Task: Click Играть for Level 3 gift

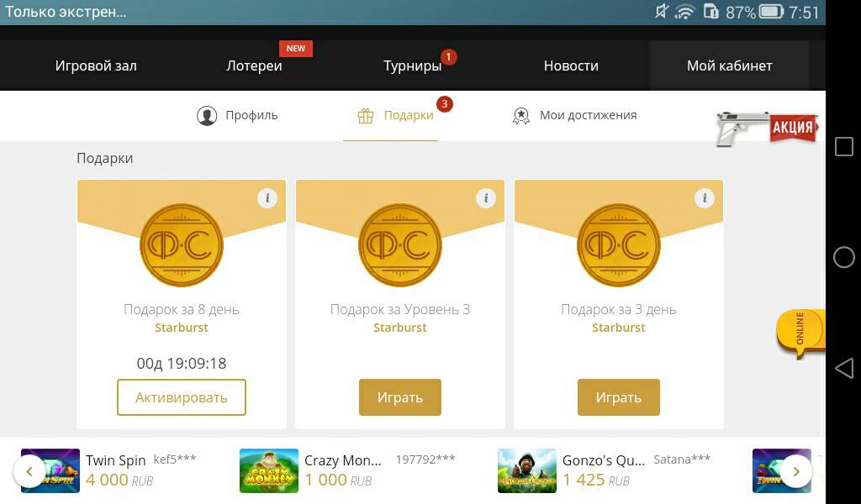Action: pos(400,397)
